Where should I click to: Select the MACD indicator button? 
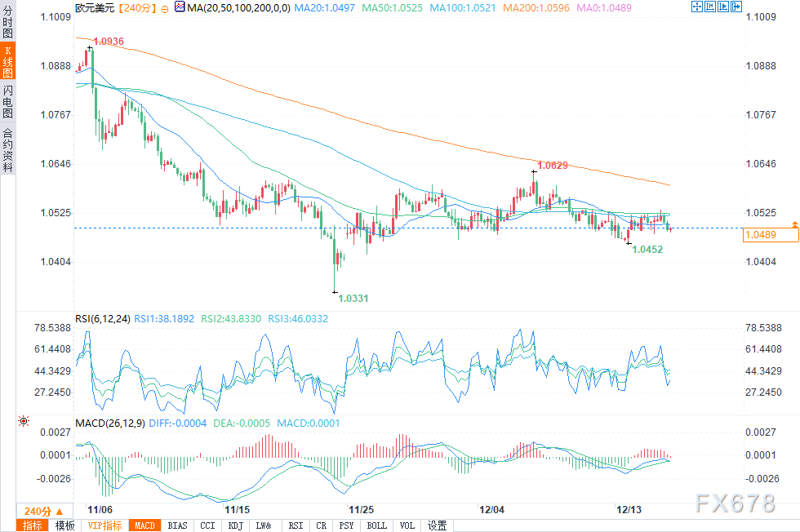coord(145,525)
